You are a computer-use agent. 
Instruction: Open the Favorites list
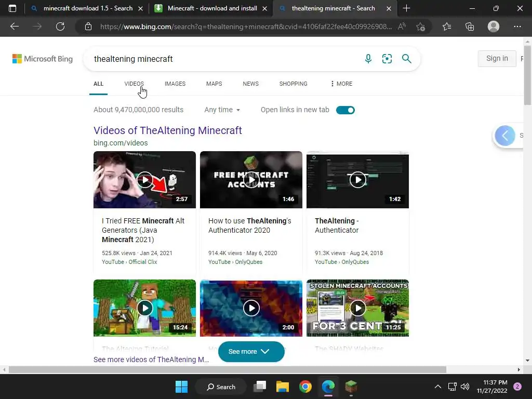(447, 26)
